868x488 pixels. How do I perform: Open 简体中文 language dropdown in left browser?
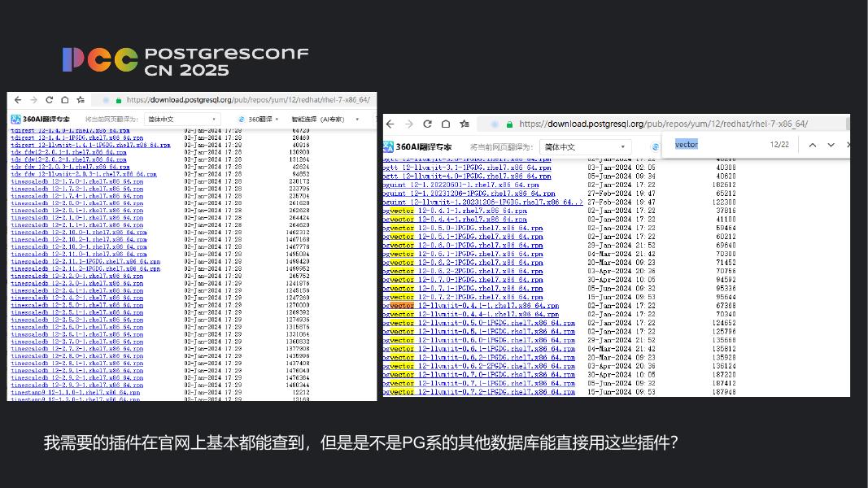pyautogui.click(x=182, y=119)
